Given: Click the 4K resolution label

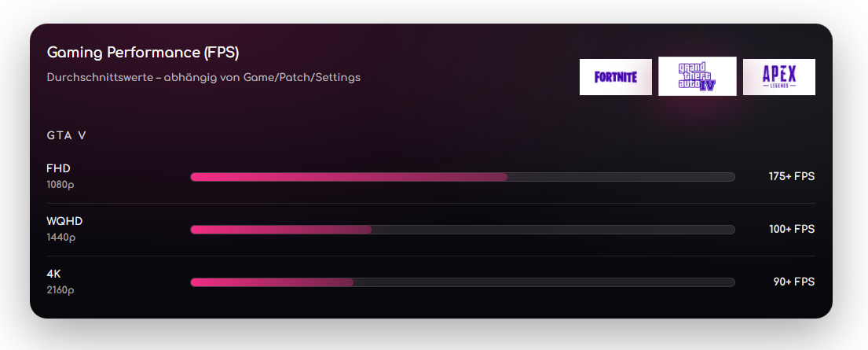Looking at the screenshot, I should (x=53, y=274).
